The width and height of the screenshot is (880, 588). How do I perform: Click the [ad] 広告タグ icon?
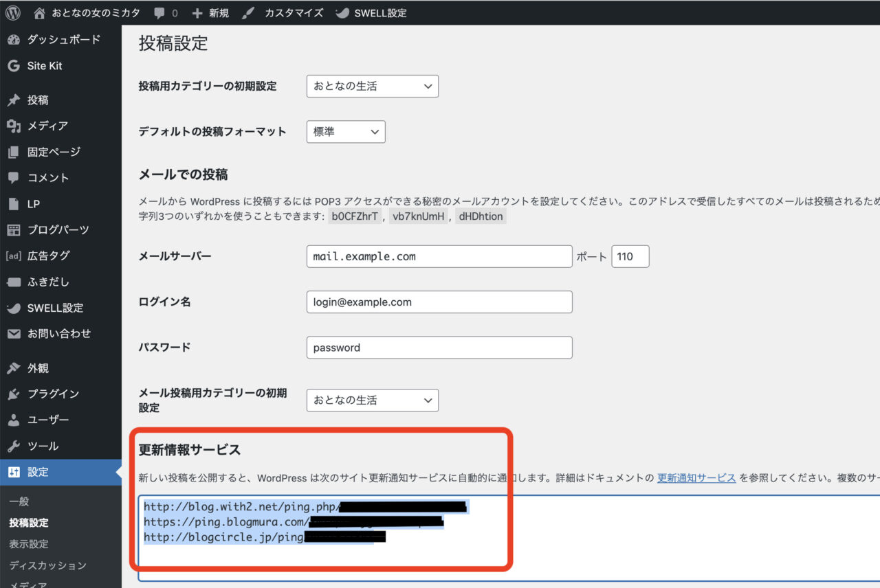point(13,256)
